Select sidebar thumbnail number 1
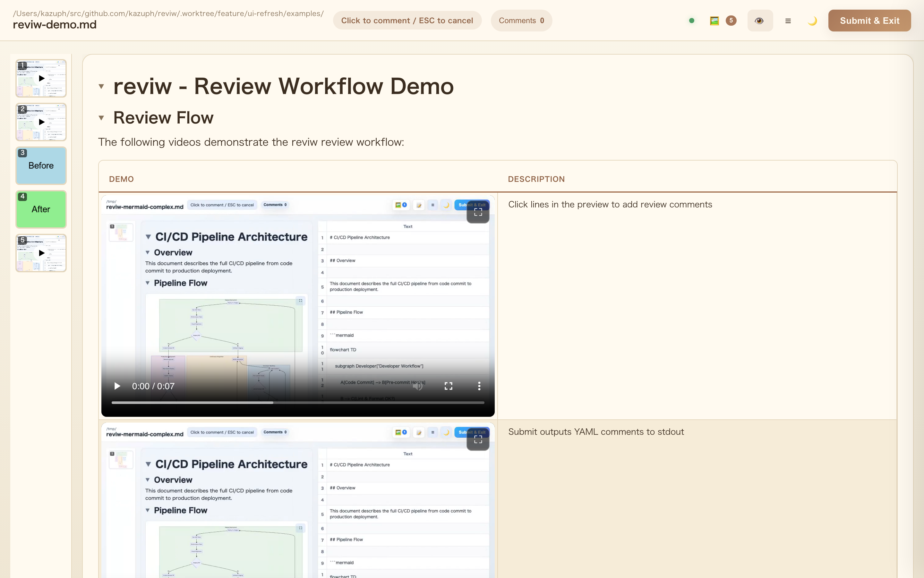 [x=41, y=78]
